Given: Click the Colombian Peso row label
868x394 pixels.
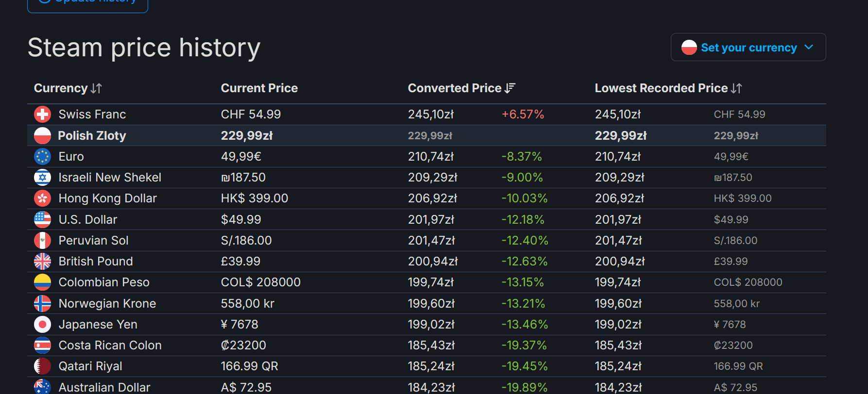Looking at the screenshot, I should [104, 282].
